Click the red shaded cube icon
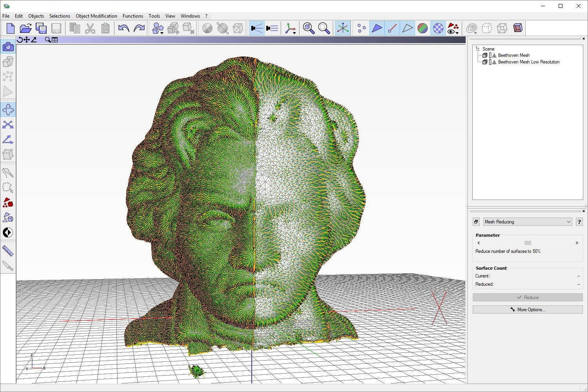This screenshot has height=392, width=588. 517,28
